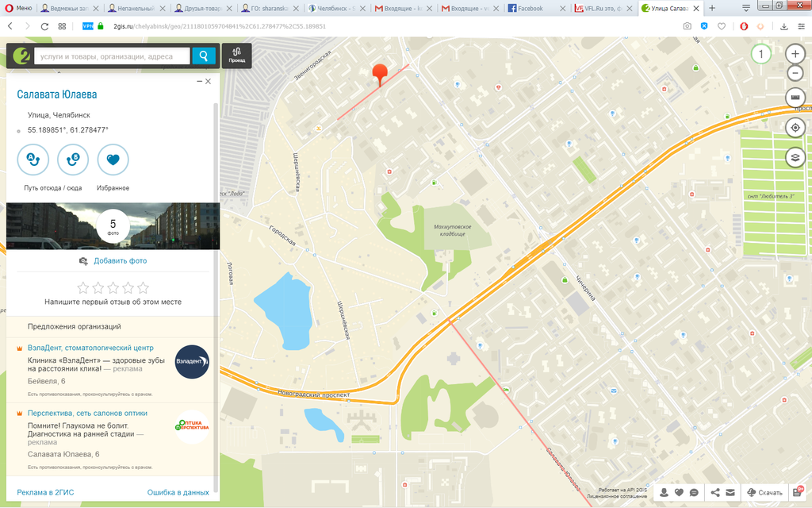This screenshot has height=508, width=812.
Task: Focus the 2GIS search input field
Action: 111,56
